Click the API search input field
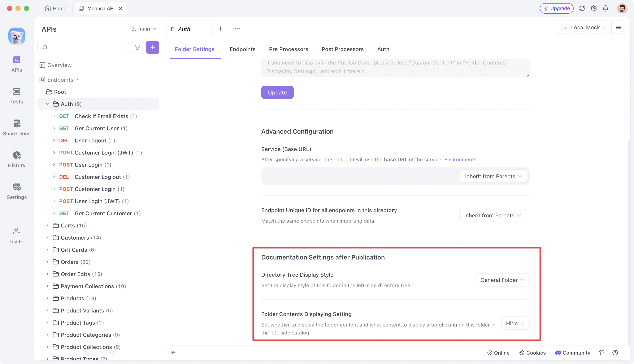 point(83,47)
